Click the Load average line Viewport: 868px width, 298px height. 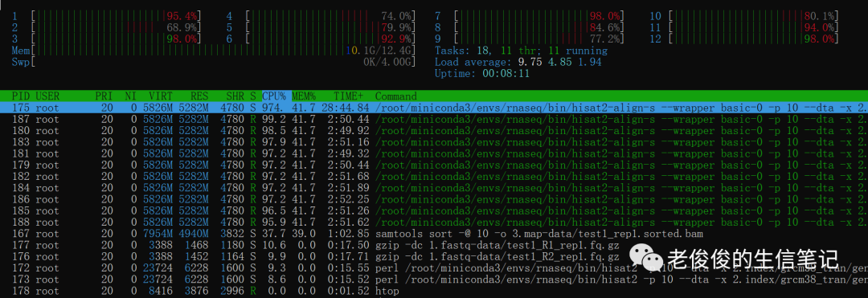point(518,61)
